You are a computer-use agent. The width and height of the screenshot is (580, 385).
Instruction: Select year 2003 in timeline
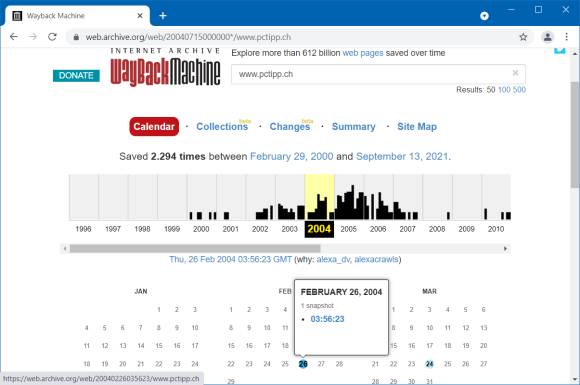coord(289,229)
